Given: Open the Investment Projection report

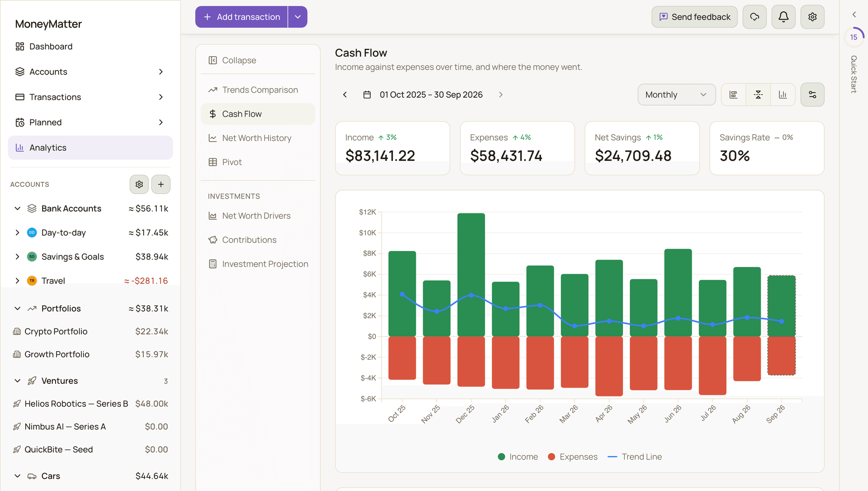Looking at the screenshot, I should pyautogui.click(x=258, y=264).
